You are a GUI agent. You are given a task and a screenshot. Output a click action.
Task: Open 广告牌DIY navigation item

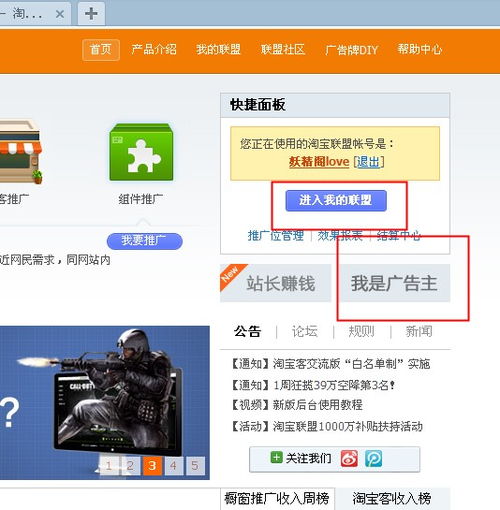(351, 50)
